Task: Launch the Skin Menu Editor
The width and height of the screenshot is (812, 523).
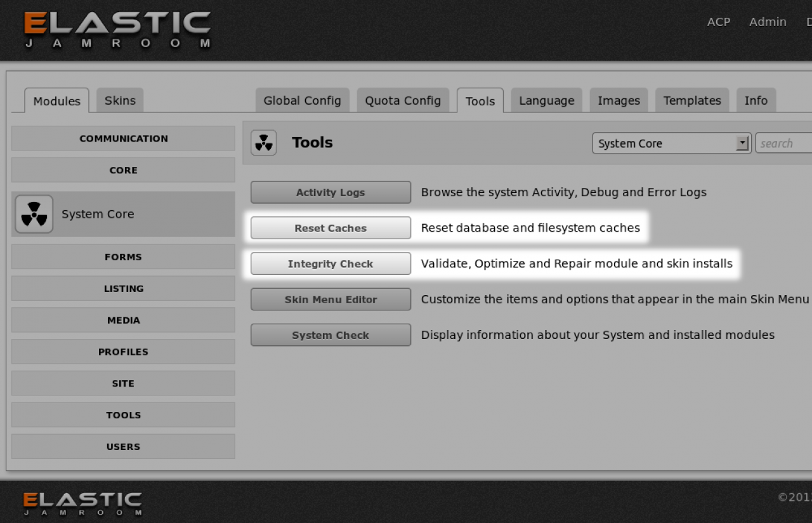Action: (x=331, y=300)
